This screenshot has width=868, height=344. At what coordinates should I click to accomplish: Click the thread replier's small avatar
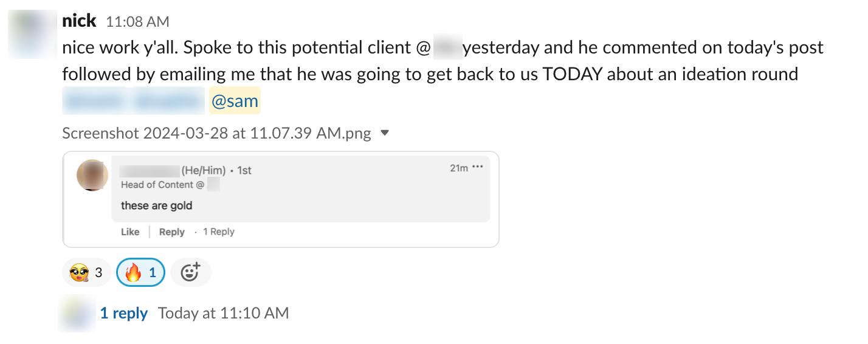pyautogui.click(x=77, y=314)
